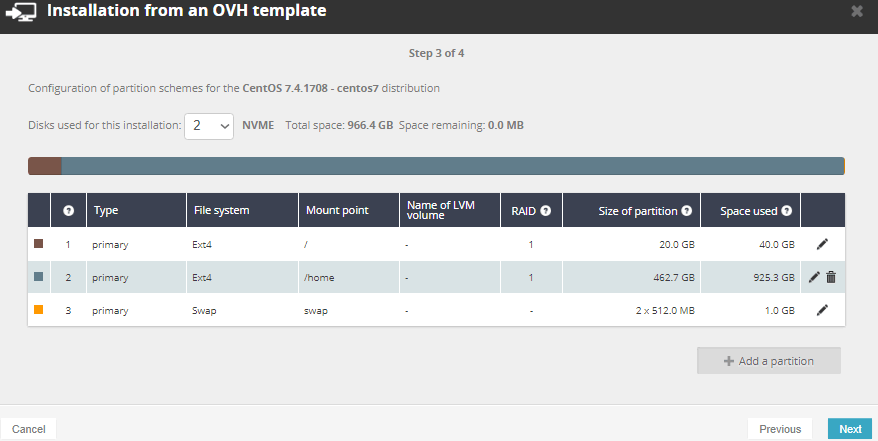Select the swap mount point cell
Viewport: 878px width, 441px height.
349,310
